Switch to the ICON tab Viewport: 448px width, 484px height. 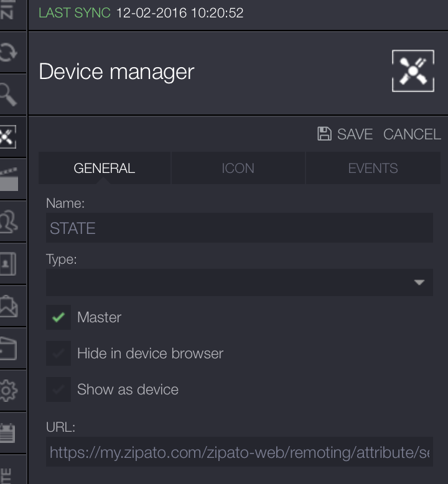(x=238, y=168)
